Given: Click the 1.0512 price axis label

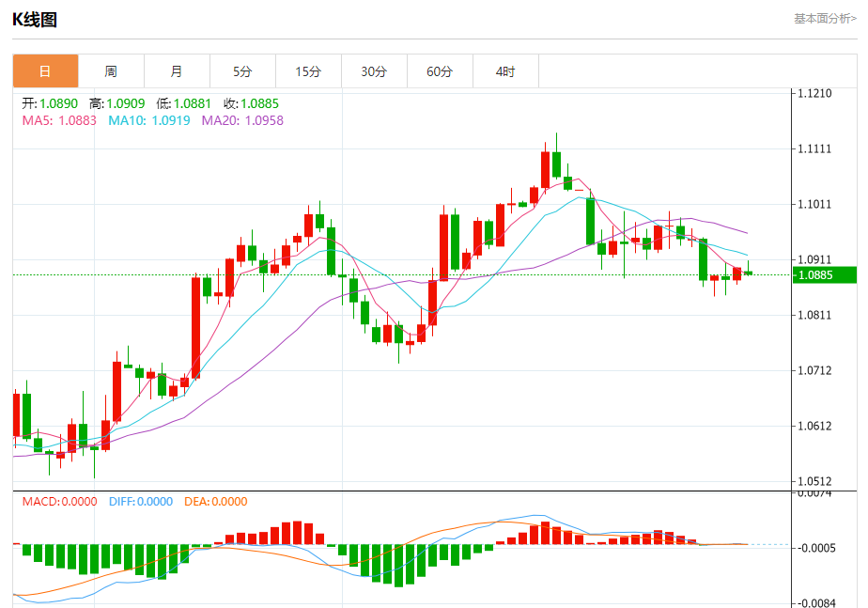Looking at the screenshot, I should click(x=814, y=481).
